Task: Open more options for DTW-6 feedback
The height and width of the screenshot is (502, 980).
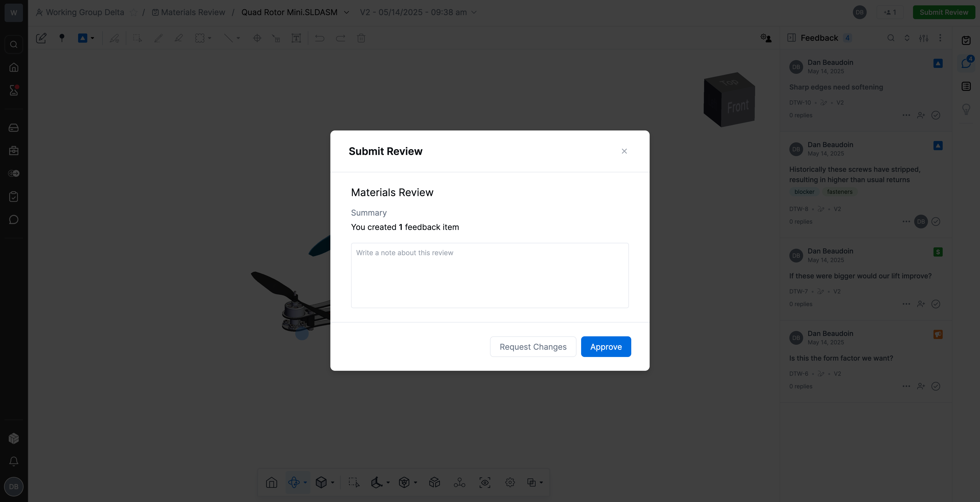Action: pyautogui.click(x=906, y=386)
